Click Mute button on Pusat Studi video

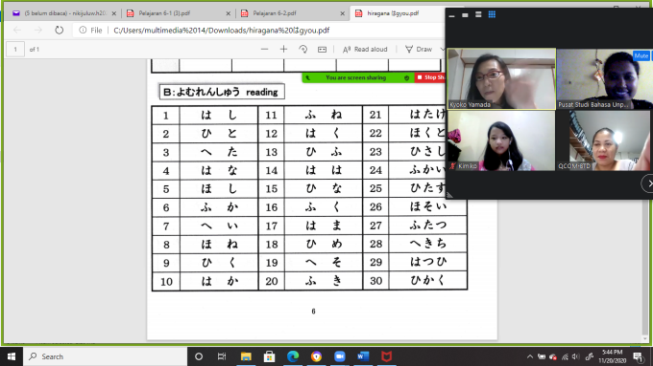[x=641, y=55]
